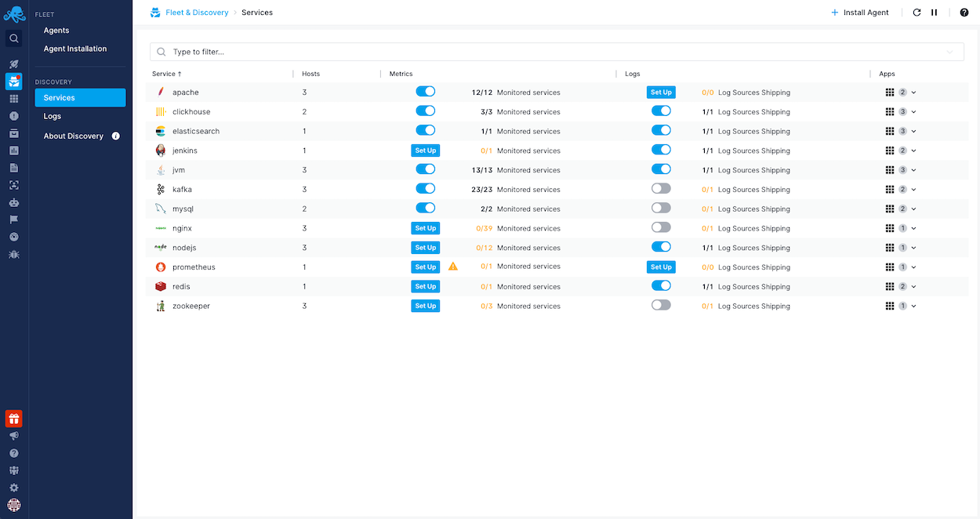Click the Sematext octopus logo
The width and height of the screenshot is (980, 519).
click(x=14, y=13)
